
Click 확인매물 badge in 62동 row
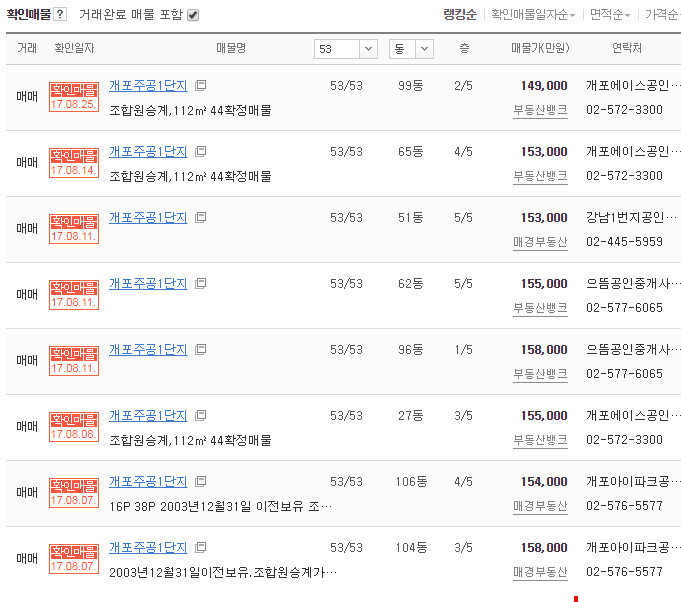coord(74,295)
